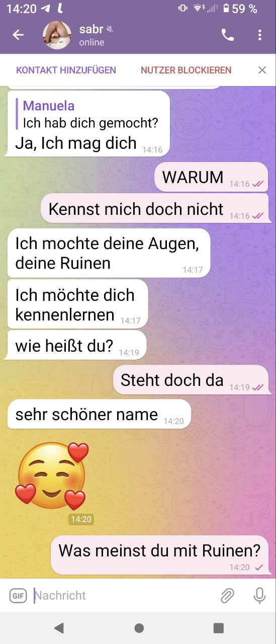Tap NUTZER BLOCKIEREN to block user
This screenshot has height=644, width=276.
pyautogui.click(x=186, y=70)
